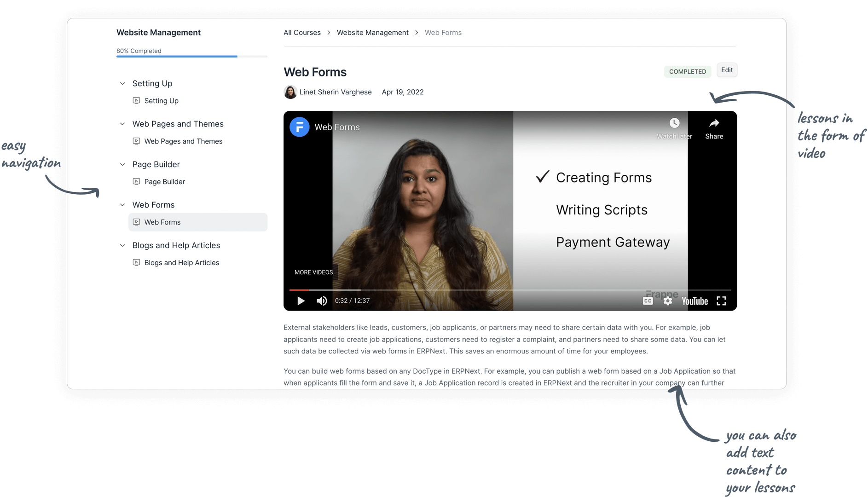Play the Web Forms video
This screenshot has height=497, width=868.
click(301, 301)
